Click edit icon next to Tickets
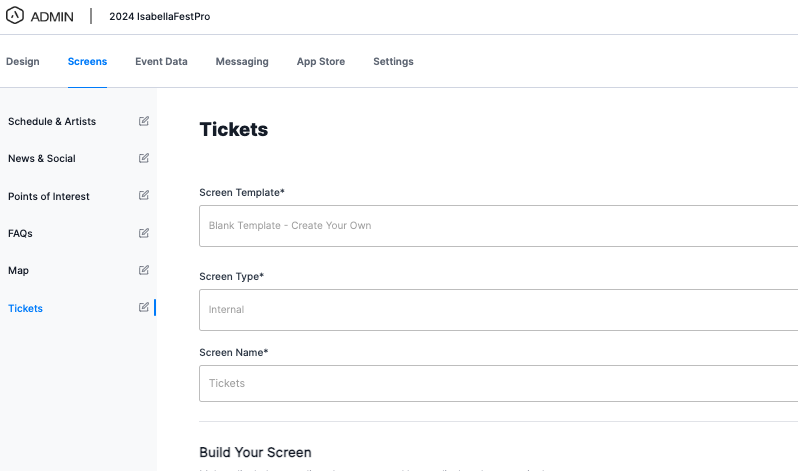The image size is (798, 471). 144,307
